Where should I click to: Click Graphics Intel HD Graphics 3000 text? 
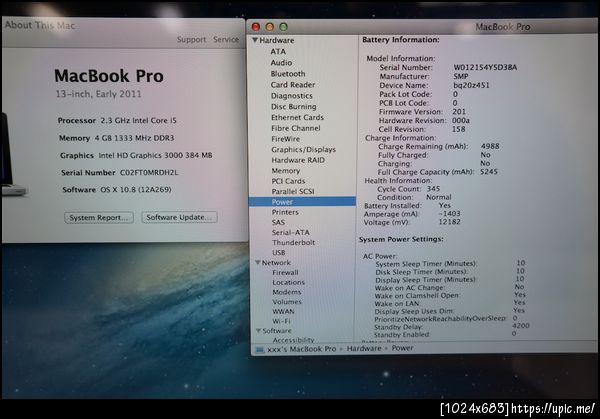click(x=155, y=155)
